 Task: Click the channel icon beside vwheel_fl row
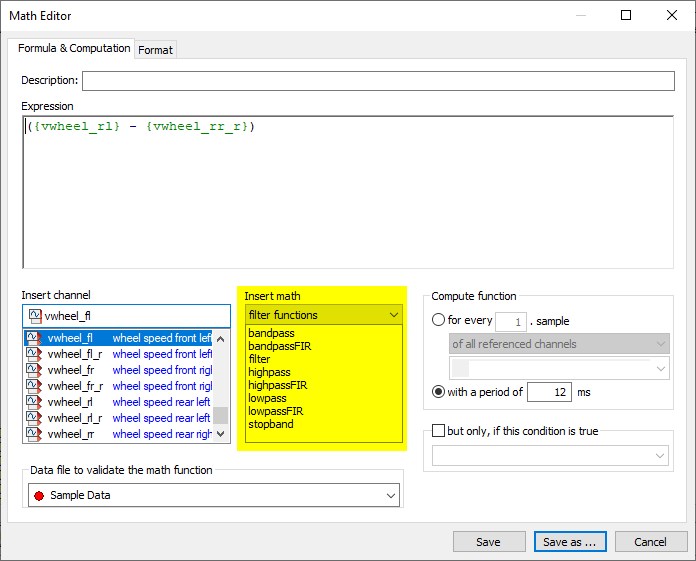click(34, 338)
